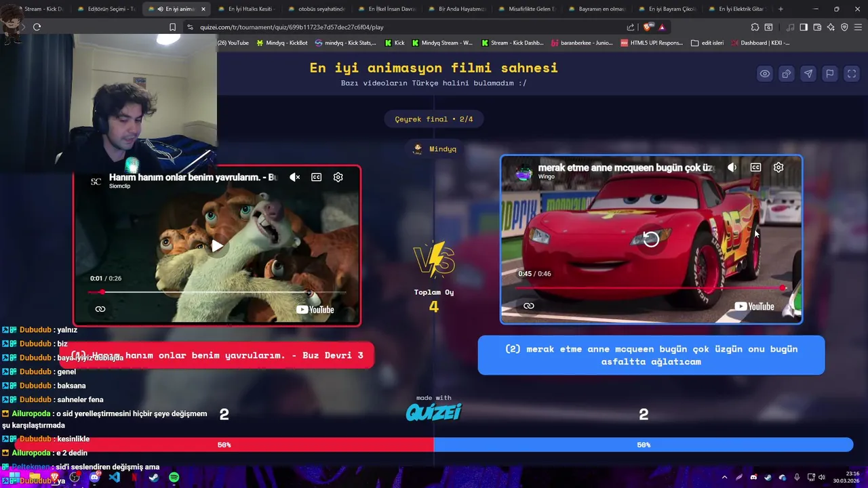Viewport: 868px width, 488px height.
Task: Click the quizei.com address bar
Action: click(x=407, y=27)
